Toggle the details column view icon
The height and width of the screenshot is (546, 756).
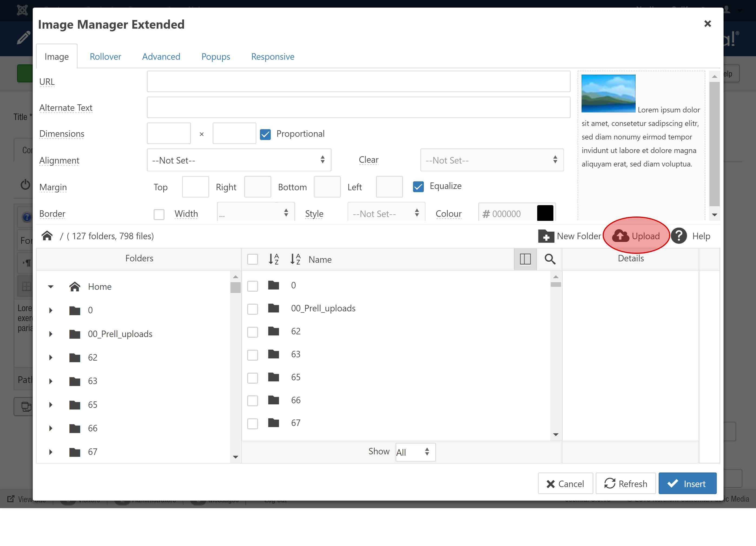point(525,259)
